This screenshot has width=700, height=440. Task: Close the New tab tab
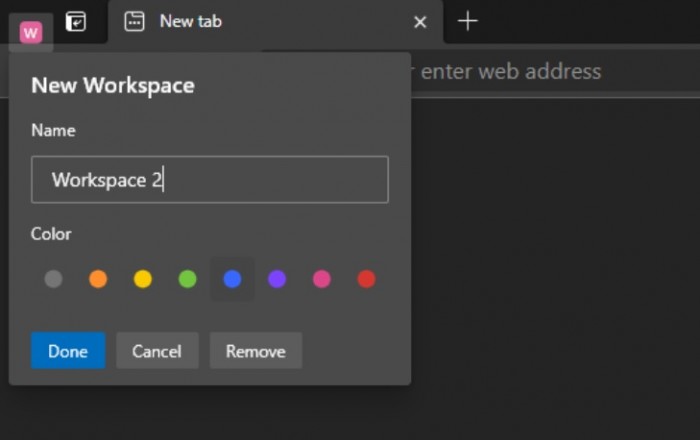coord(420,21)
